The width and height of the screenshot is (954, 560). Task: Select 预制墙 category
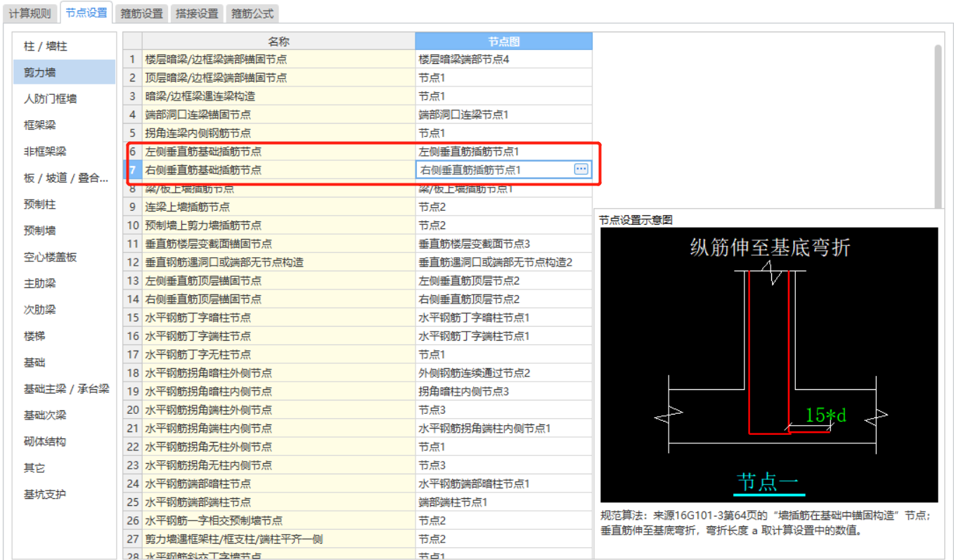point(65,230)
